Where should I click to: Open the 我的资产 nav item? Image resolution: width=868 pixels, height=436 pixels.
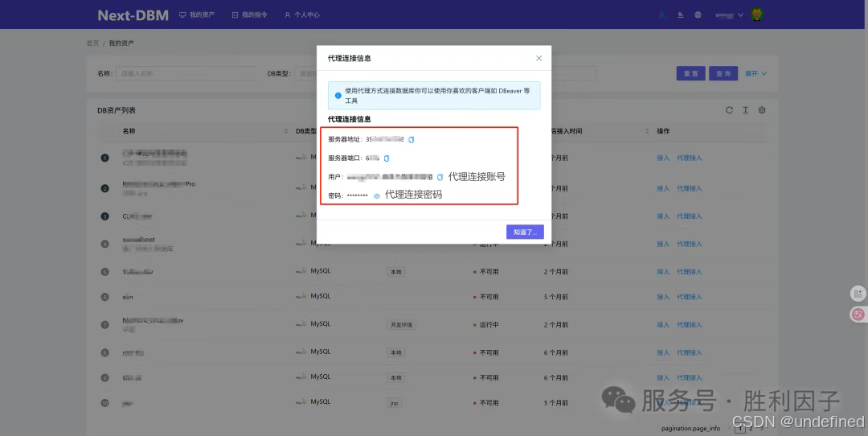click(197, 15)
